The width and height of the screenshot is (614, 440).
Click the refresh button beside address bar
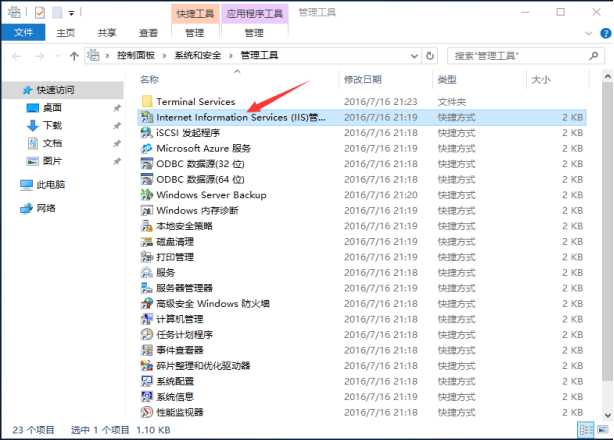tap(430, 56)
